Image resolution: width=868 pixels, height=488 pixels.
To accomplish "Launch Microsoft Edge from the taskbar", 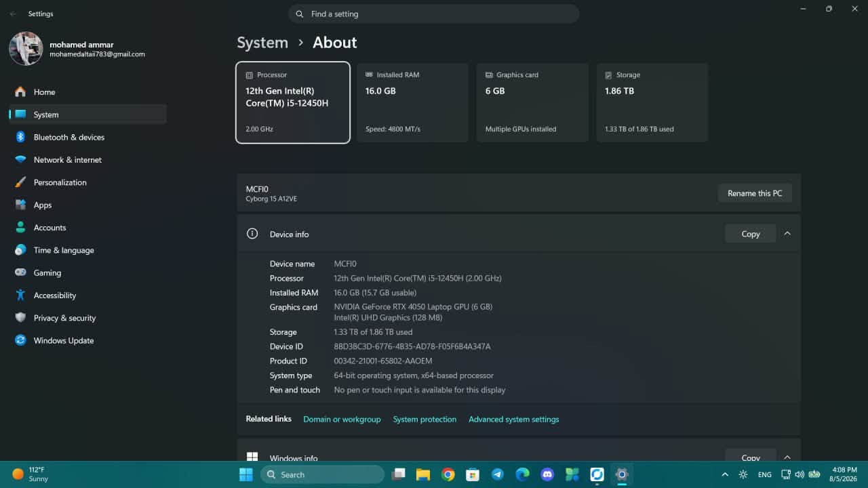I will pos(522,474).
